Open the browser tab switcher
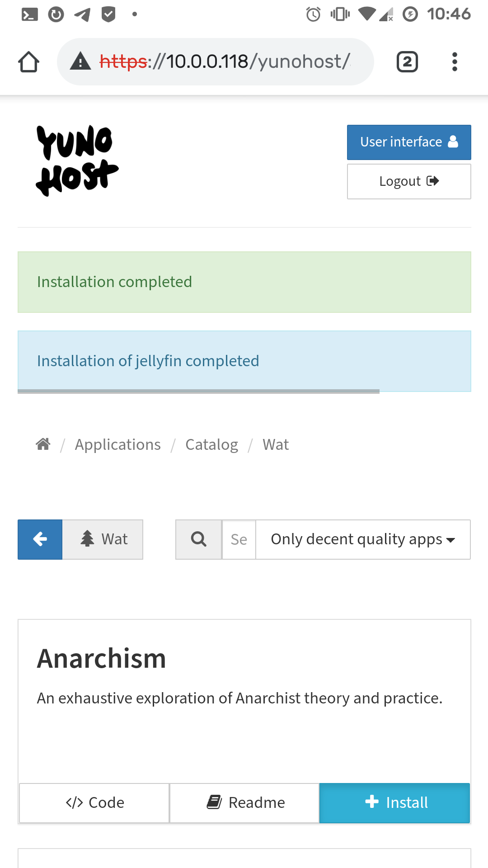The image size is (488, 868). point(407,62)
